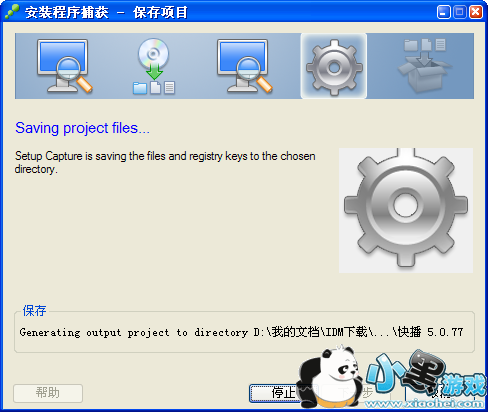Click the second scan monitor-magnifier icon
This screenshot has height=412, width=488.
(245, 66)
